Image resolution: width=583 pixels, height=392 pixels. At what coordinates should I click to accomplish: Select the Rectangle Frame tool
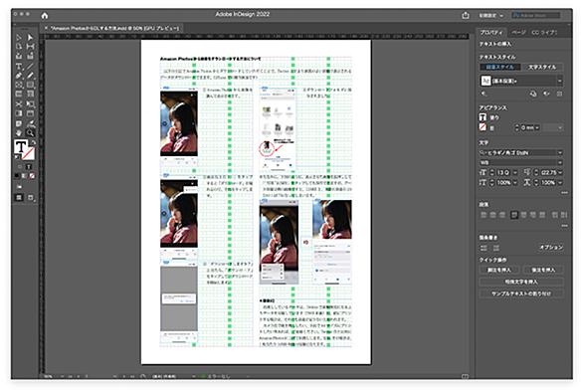(19, 85)
